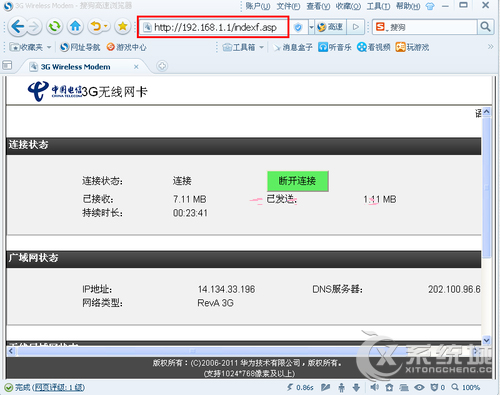Open the 100% zoom level control
This screenshot has height=395, width=500.
[466, 387]
